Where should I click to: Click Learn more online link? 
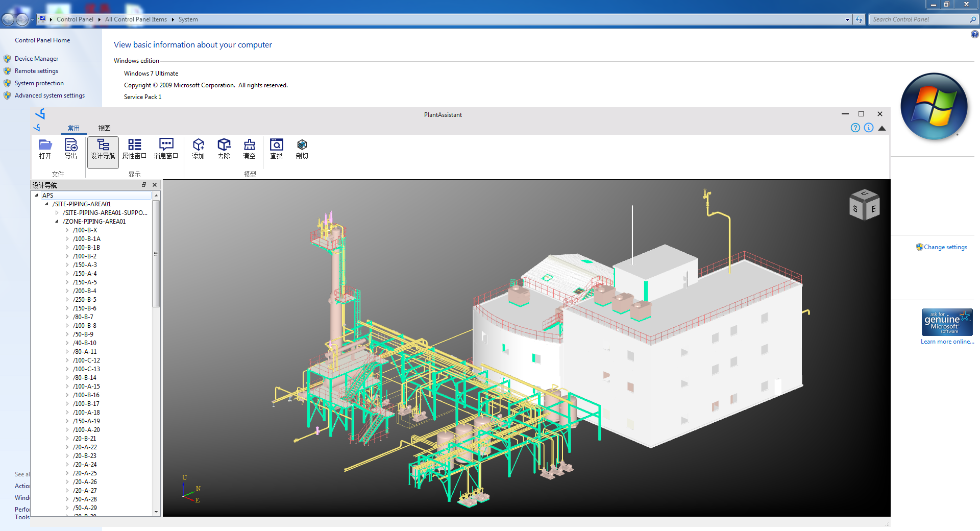[947, 342]
